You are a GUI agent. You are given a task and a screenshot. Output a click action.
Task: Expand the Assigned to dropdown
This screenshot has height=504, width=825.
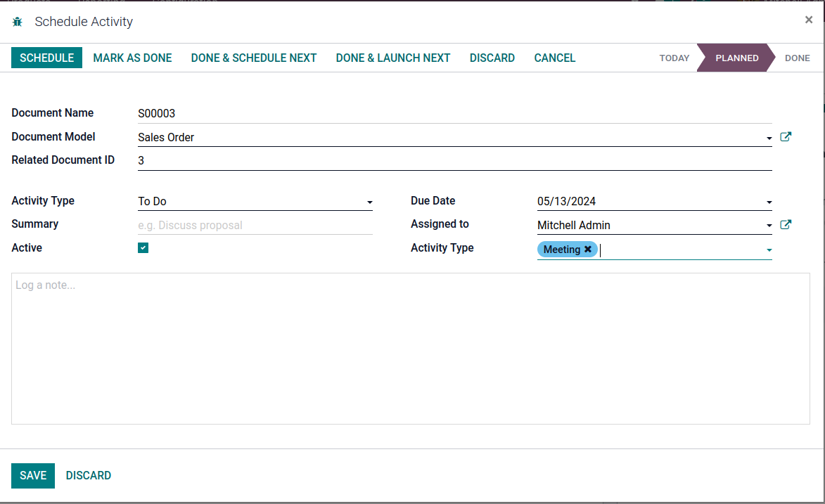(x=769, y=226)
